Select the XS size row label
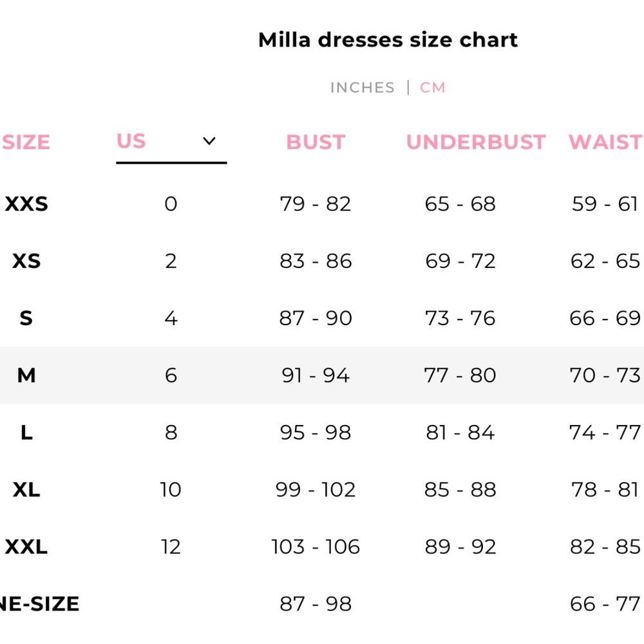This screenshot has height=644, width=644. [x=26, y=261]
